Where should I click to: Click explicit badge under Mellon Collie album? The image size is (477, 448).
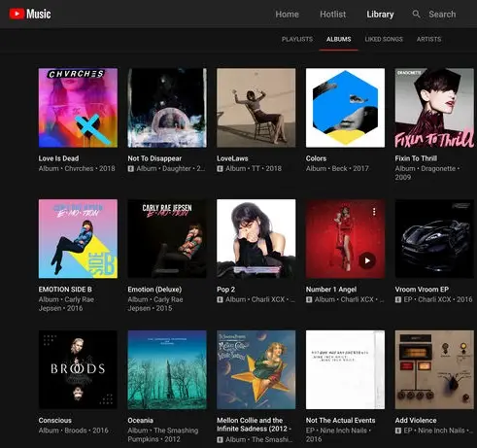point(220,440)
